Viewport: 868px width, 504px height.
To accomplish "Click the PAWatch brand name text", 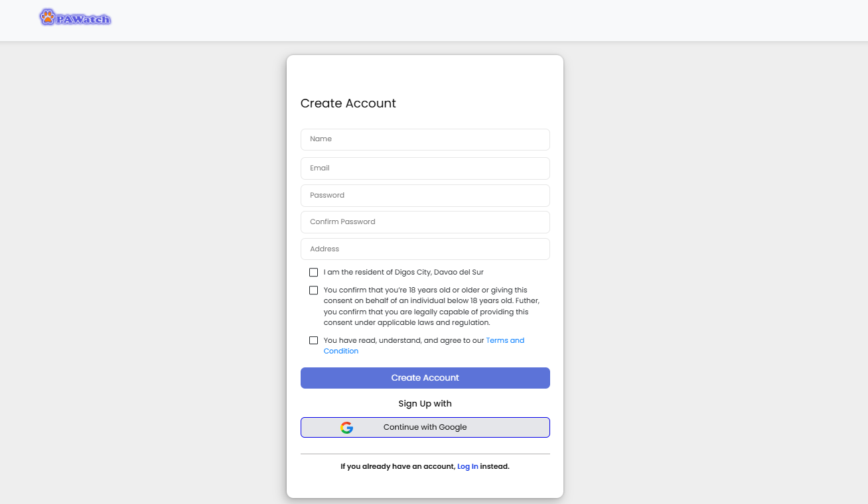I will [x=83, y=20].
